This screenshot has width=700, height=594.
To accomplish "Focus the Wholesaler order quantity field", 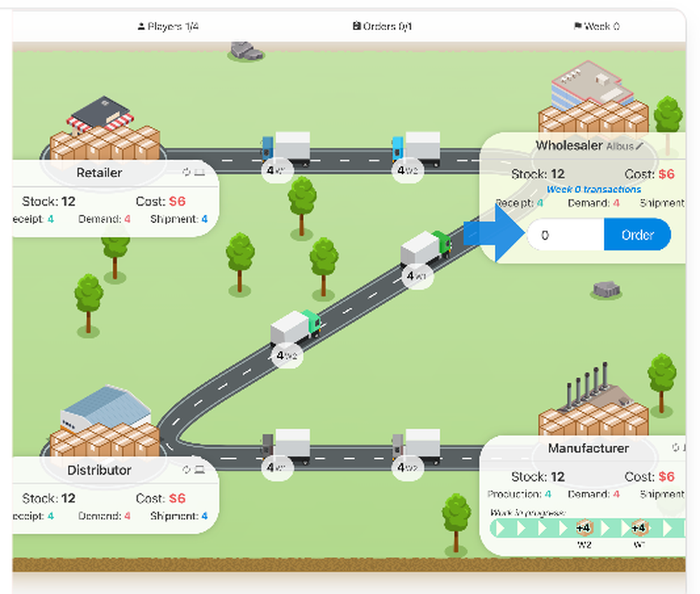I will [566, 235].
